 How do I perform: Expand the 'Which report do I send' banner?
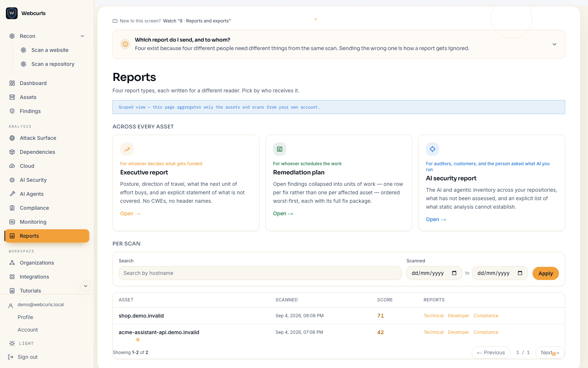[555, 44]
